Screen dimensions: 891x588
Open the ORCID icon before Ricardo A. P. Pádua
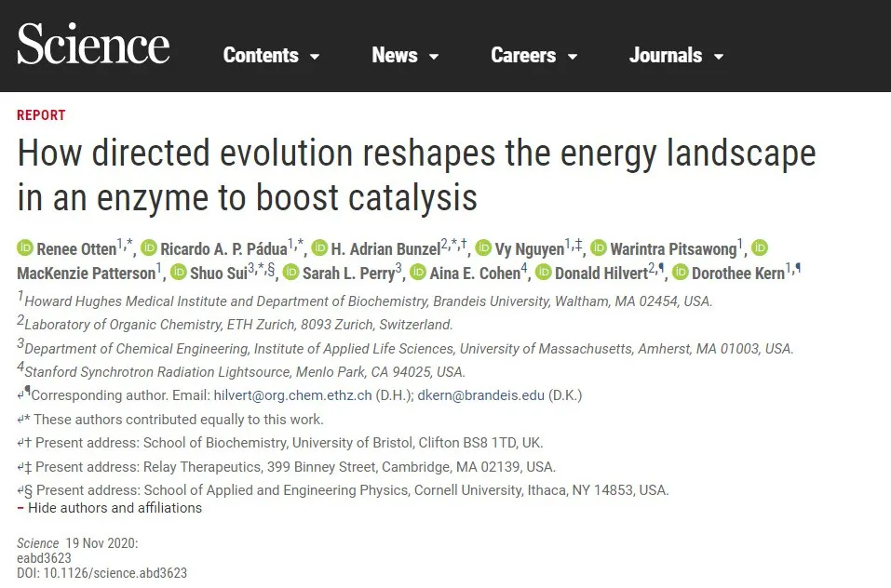click(x=149, y=248)
